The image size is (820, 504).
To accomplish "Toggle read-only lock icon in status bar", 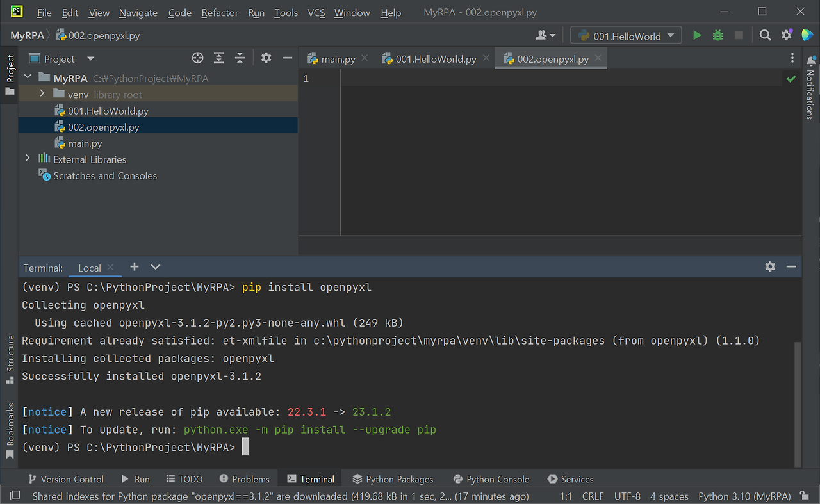I will coord(804,496).
